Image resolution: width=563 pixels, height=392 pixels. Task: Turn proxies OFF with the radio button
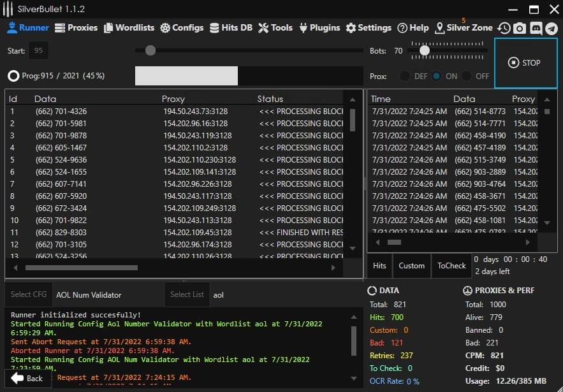pos(467,76)
